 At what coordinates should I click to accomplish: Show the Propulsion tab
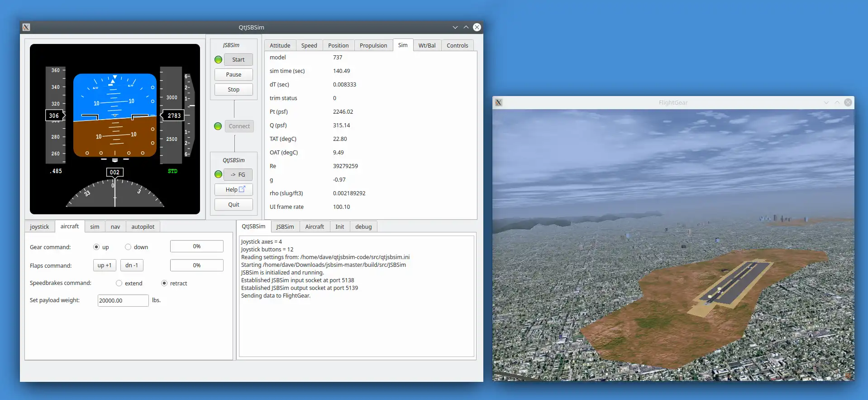coord(373,45)
